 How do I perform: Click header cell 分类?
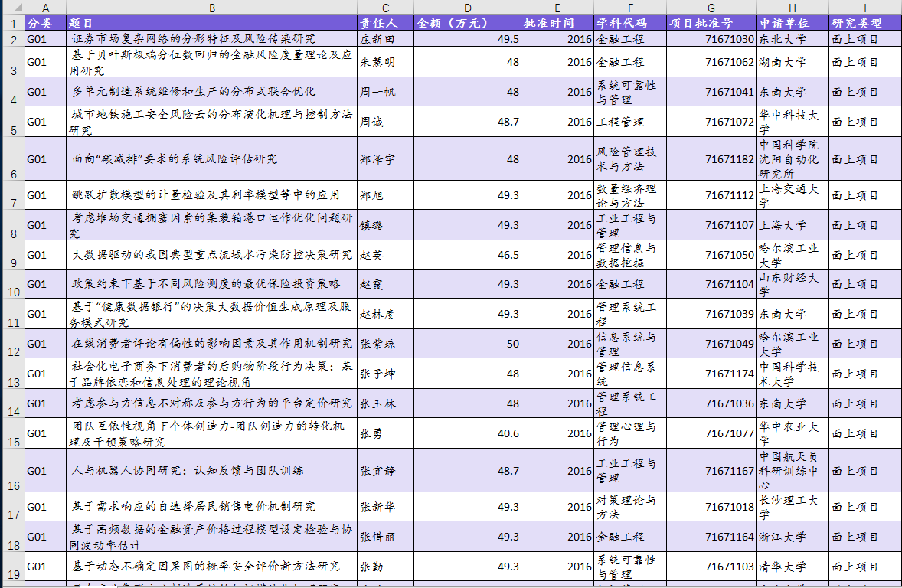point(45,23)
